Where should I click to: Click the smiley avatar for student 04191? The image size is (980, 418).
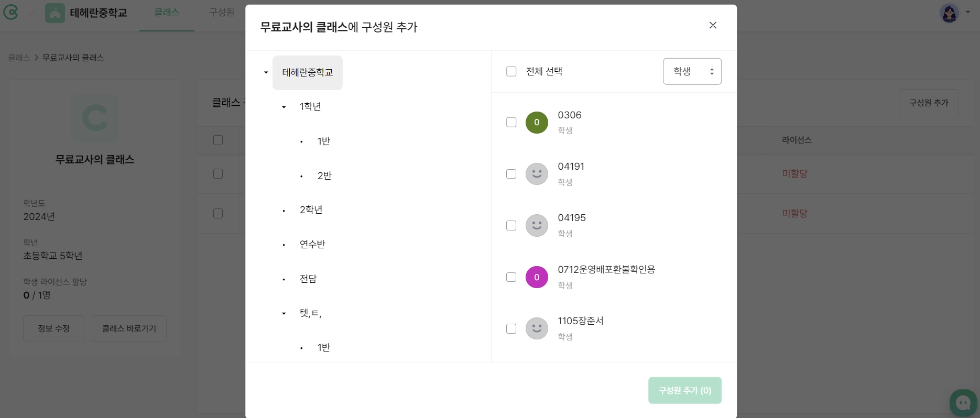point(537,174)
